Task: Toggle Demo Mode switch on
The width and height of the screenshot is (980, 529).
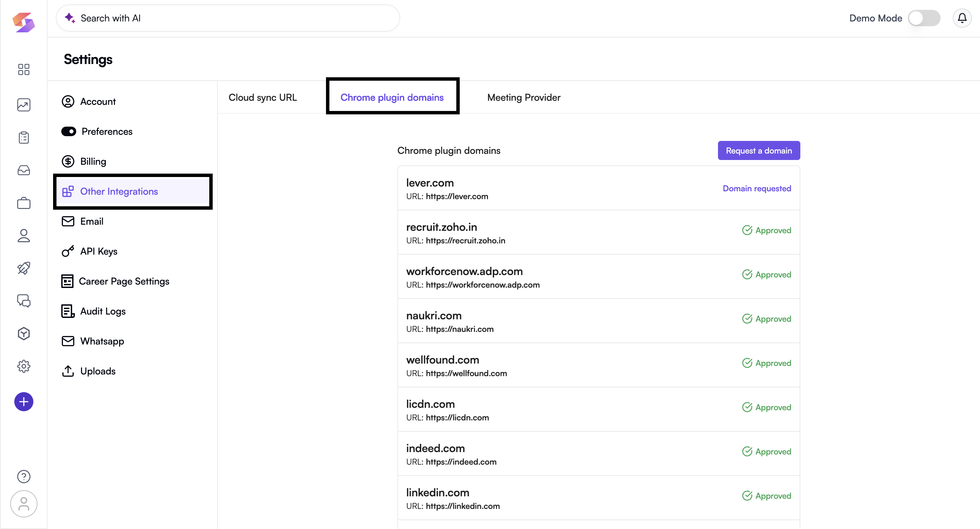Action: pos(924,18)
